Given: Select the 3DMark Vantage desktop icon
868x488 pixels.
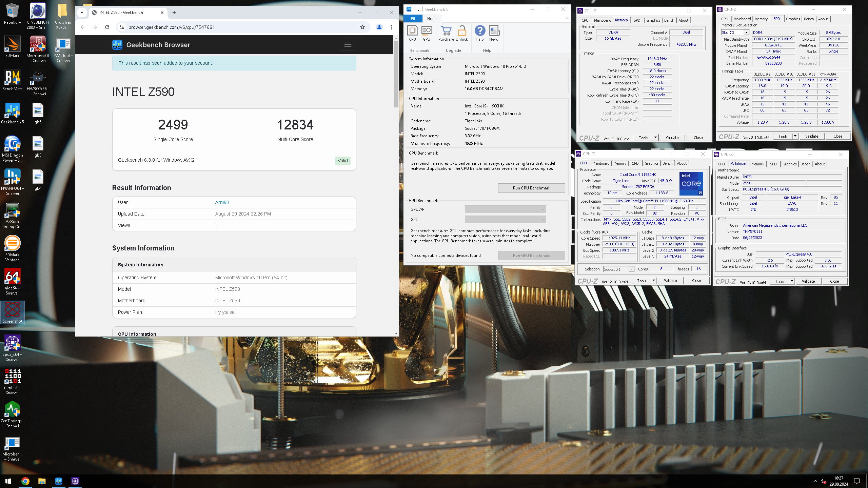Looking at the screenshot, I should point(12,248).
